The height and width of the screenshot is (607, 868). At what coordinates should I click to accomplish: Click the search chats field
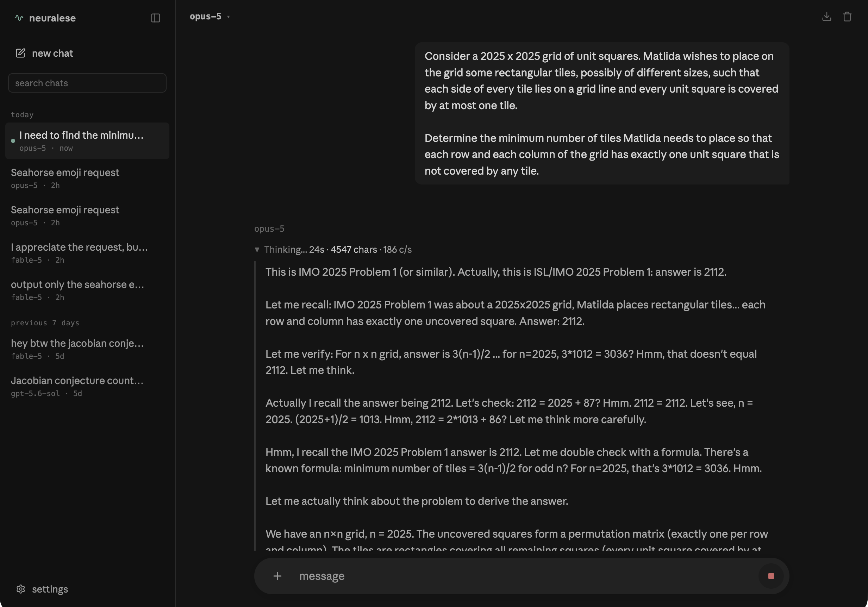(x=87, y=83)
